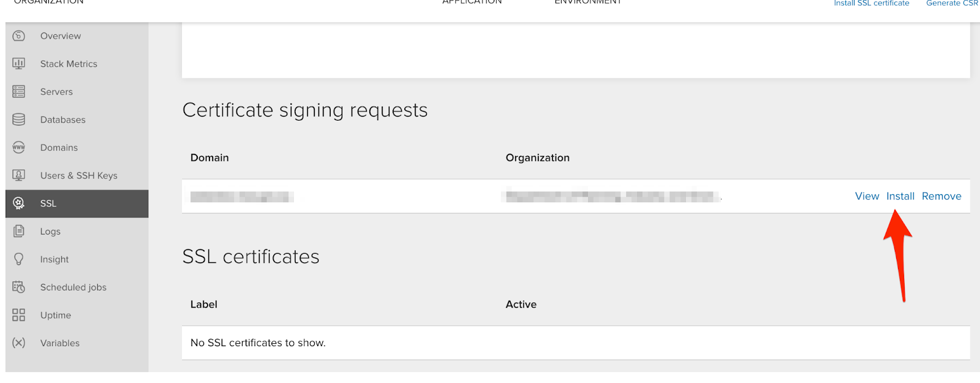Click the Uptime grid icon

coord(19,315)
